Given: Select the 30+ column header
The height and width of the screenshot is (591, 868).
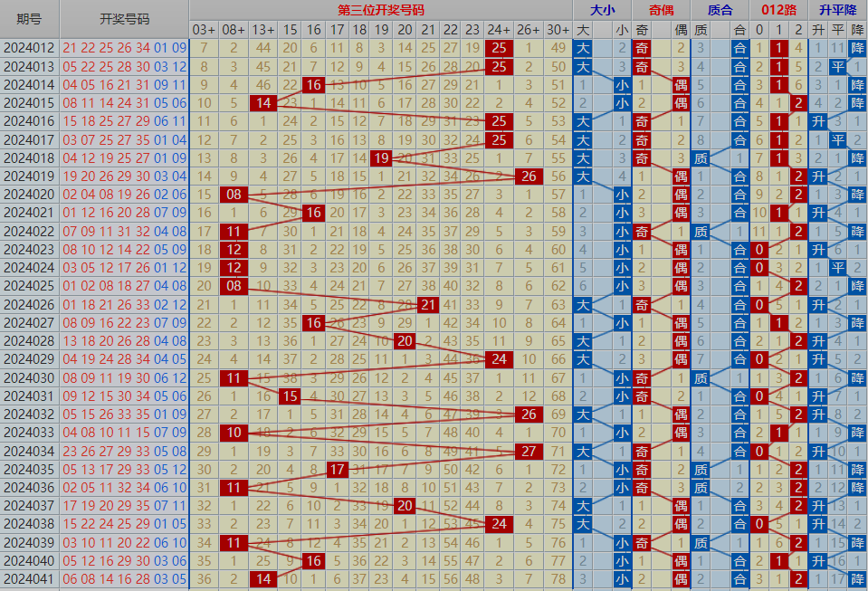Looking at the screenshot, I should click(x=558, y=30).
